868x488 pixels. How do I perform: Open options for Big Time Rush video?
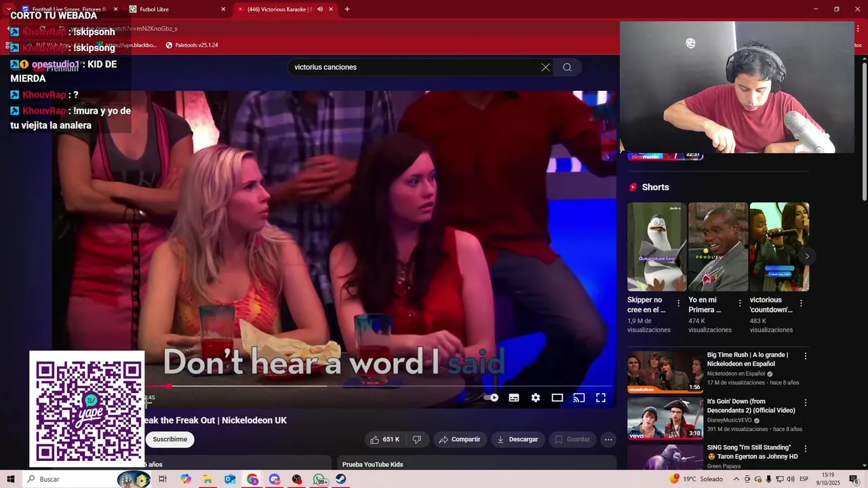[806, 356]
